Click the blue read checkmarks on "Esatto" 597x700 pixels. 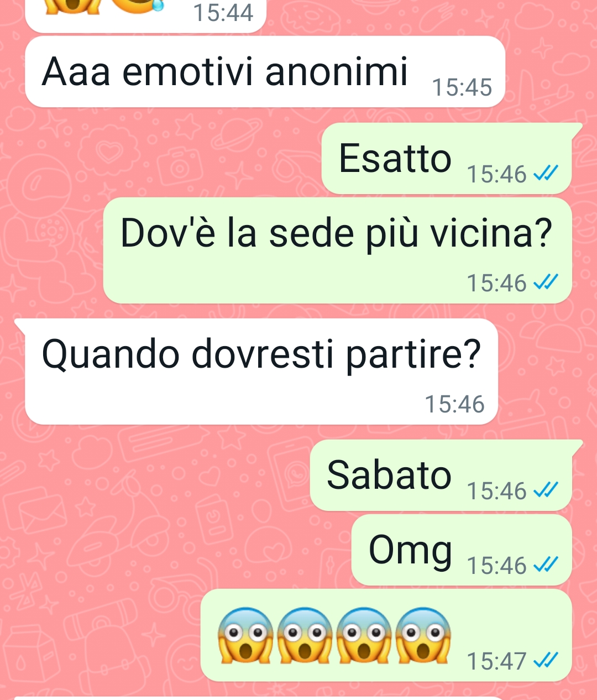546,174
